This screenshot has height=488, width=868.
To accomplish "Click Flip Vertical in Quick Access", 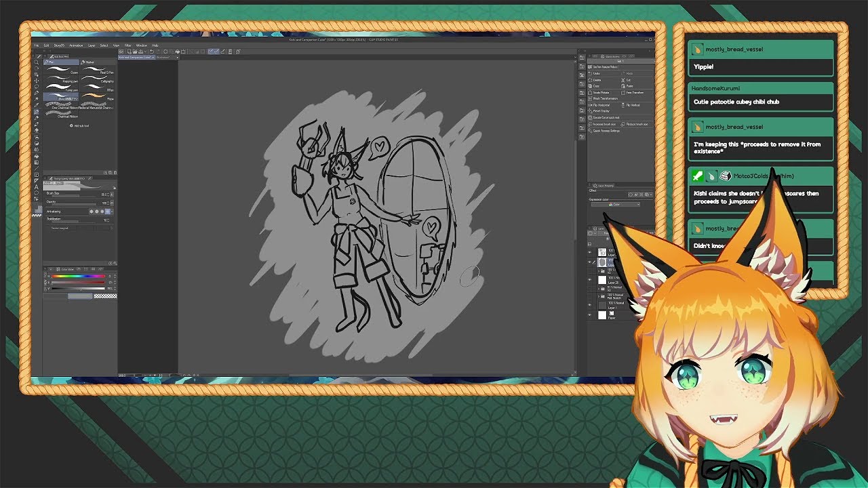I will (x=631, y=105).
